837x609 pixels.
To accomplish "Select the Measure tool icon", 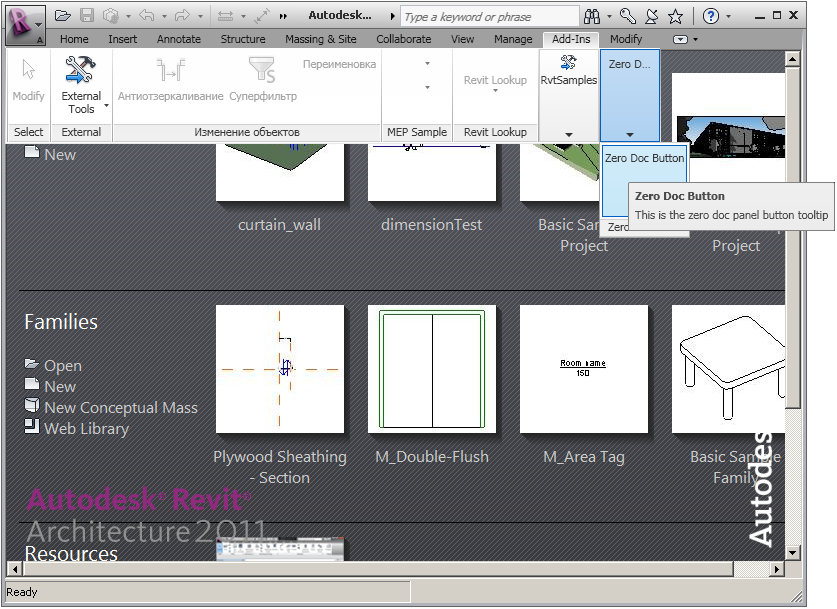I will [x=225, y=14].
